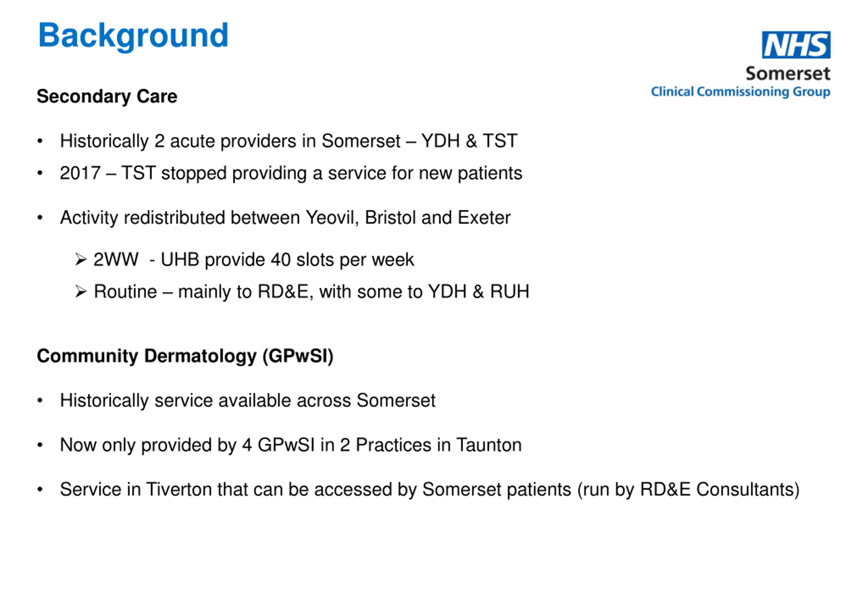Click the arrow bullet before Routine
The height and width of the screenshot is (616, 868).
coord(81,292)
